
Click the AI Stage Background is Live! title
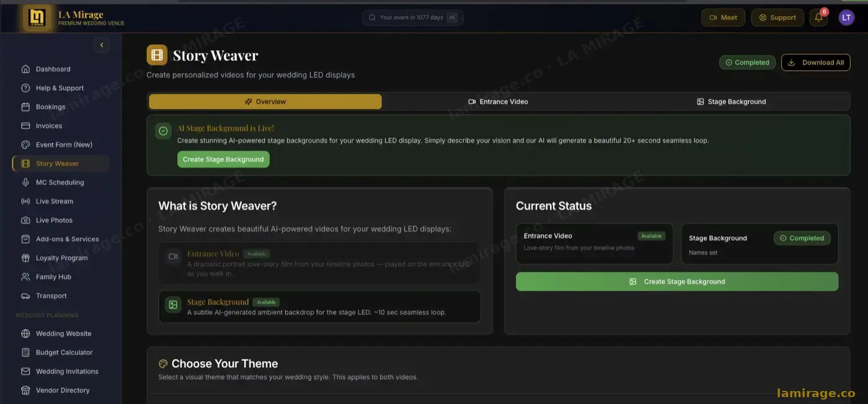point(226,128)
